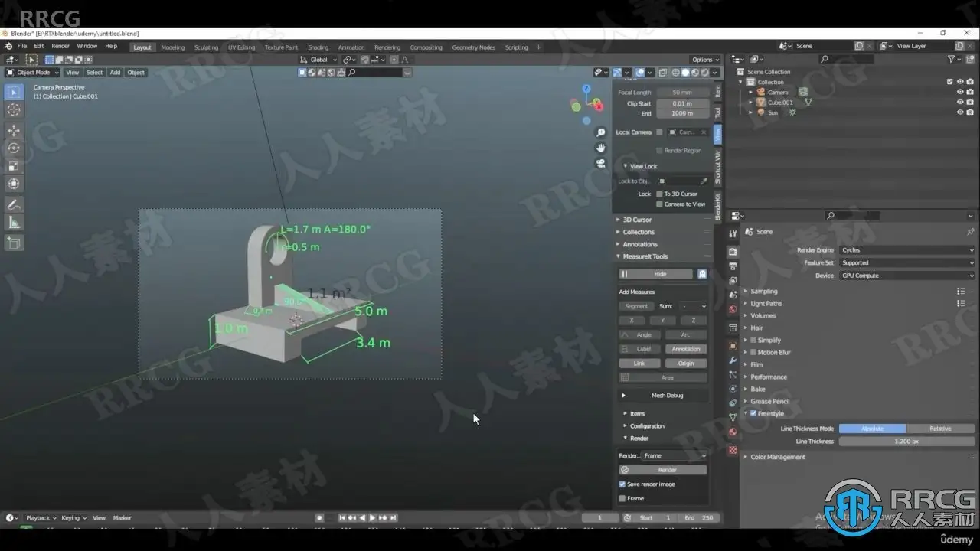Image resolution: width=980 pixels, height=551 pixels.
Task: Pick the Measure tool
Action: [x=14, y=222]
